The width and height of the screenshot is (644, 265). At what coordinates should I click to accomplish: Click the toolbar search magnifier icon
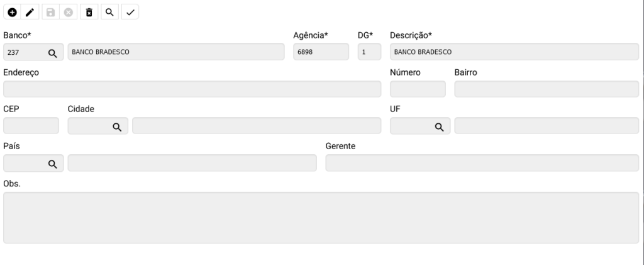coord(109,12)
